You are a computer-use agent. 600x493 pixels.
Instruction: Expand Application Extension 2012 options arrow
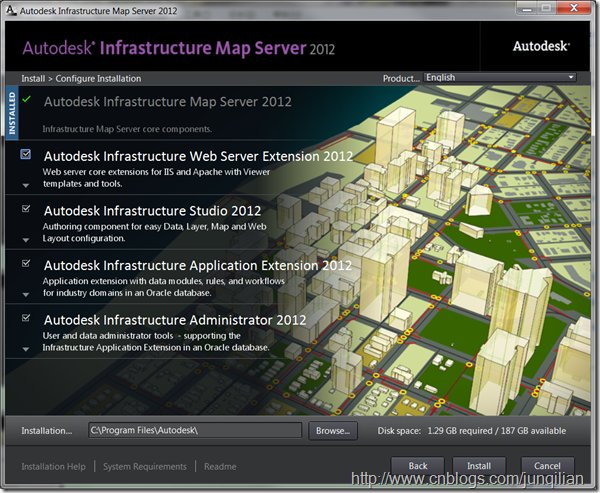click(26, 295)
